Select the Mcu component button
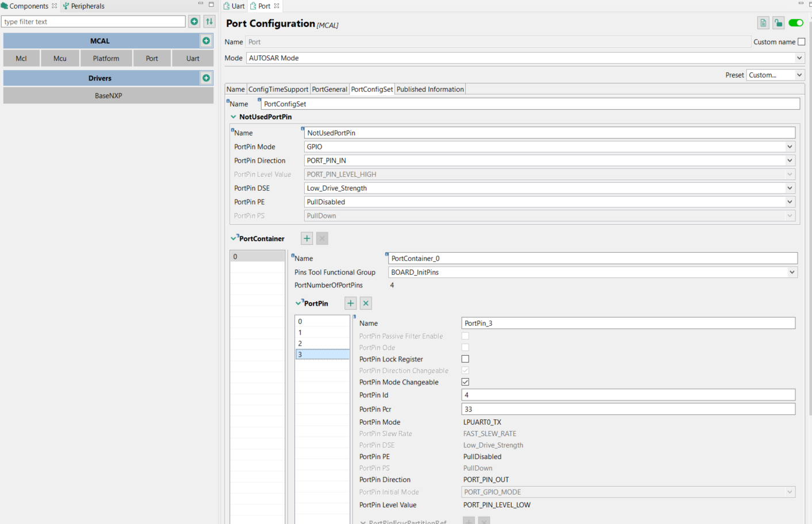 click(60, 59)
